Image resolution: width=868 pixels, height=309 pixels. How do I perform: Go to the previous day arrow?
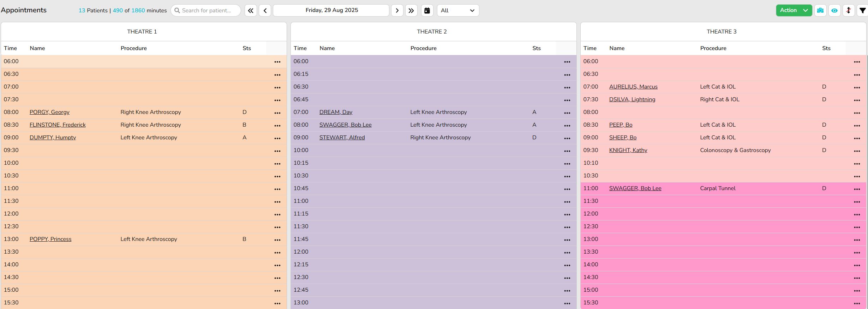click(x=265, y=11)
